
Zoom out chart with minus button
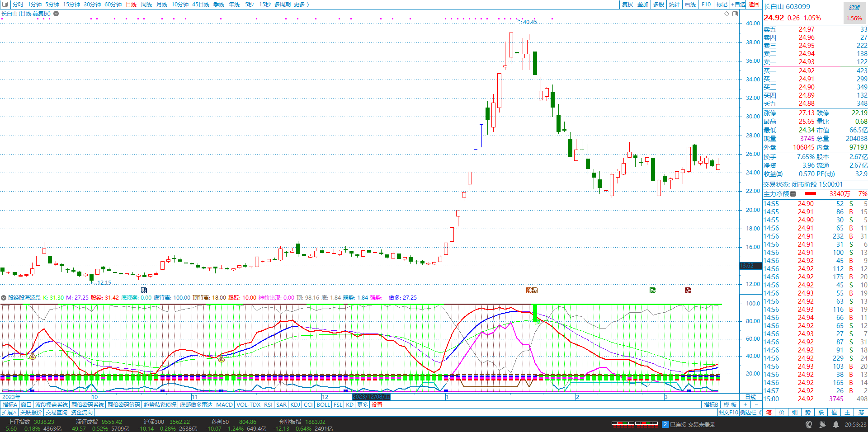point(756,404)
